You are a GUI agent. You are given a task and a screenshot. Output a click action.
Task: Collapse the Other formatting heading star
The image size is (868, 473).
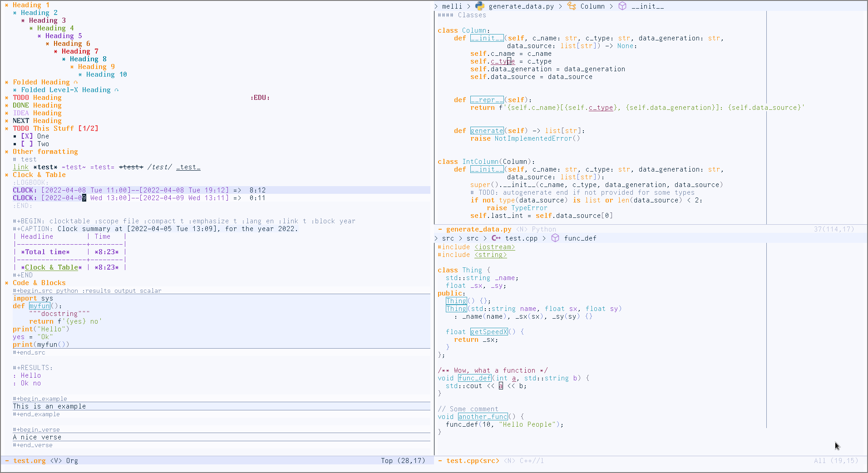pyautogui.click(x=6, y=152)
